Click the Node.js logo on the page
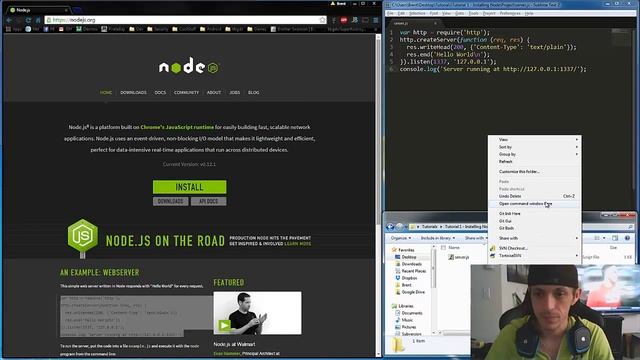 [189, 66]
